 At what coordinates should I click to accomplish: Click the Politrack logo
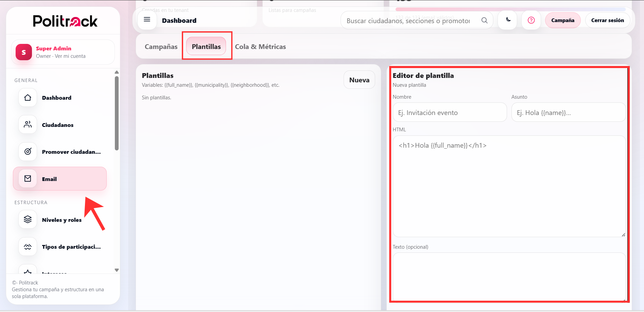pyautogui.click(x=65, y=21)
